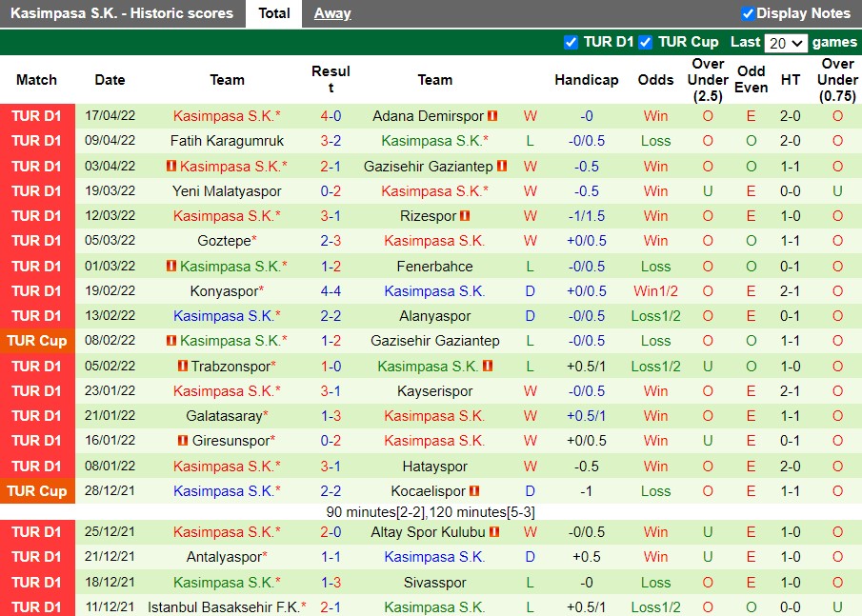This screenshot has width=862, height=616.
Task: Disable the TUR Cup filter
Action: coord(645,42)
